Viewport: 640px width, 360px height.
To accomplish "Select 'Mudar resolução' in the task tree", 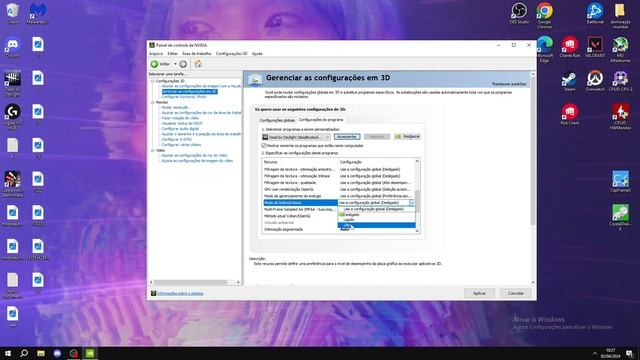I will [175, 108].
